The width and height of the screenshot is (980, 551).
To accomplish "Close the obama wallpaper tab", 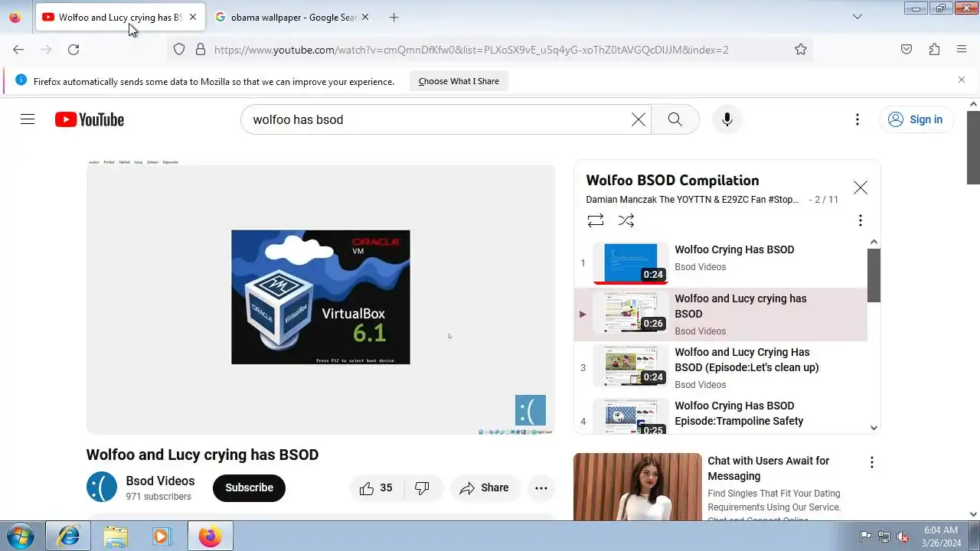I will (x=364, y=17).
